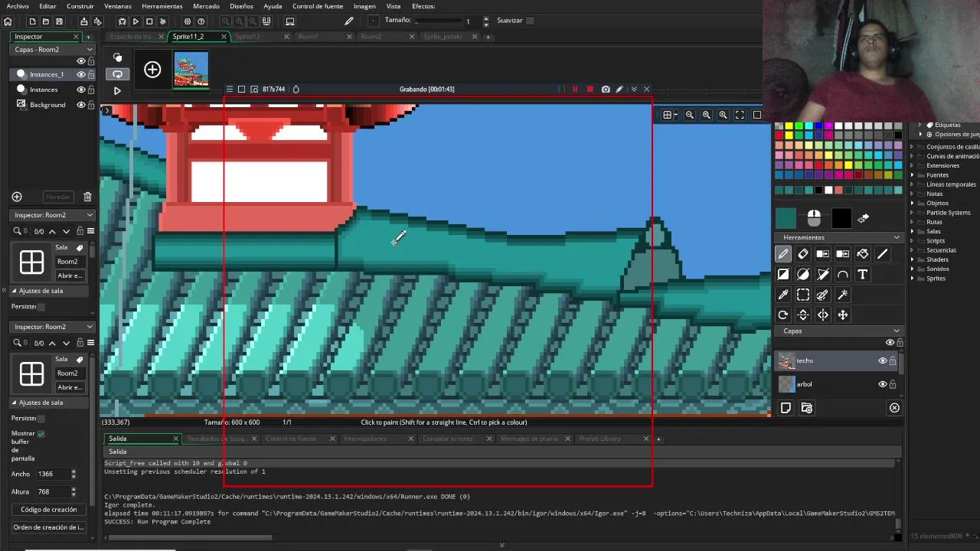Collapse the Herramientas panel
The height and width of the screenshot is (551, 980).
tap(897, 237)
